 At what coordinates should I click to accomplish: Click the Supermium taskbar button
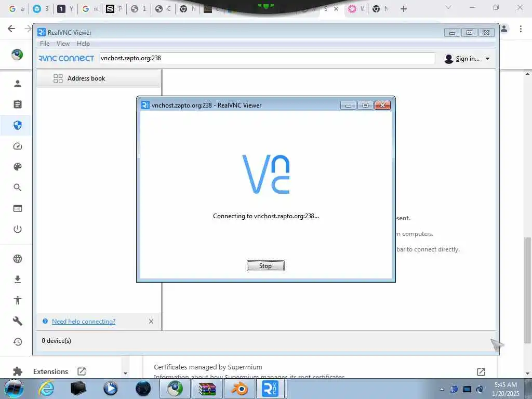[x=175, y=389]
